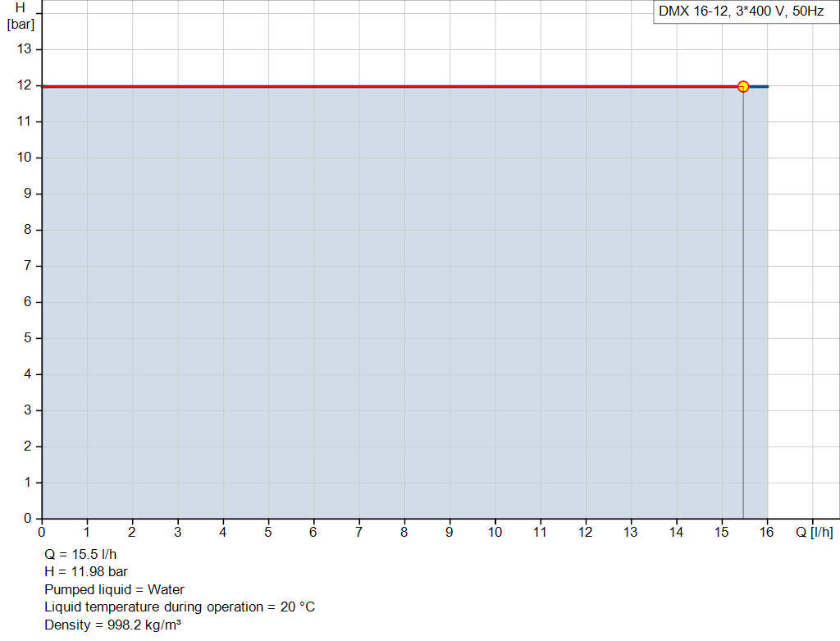Click the 12 mark on the H axis
The image size is (840, 641).
click(x=23, y=85)
